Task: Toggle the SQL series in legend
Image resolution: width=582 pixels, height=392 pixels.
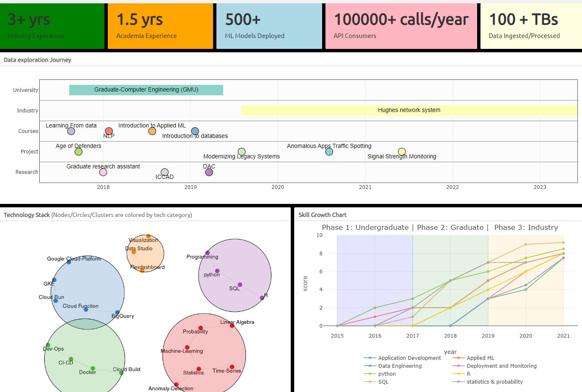Action: point(383,382)
